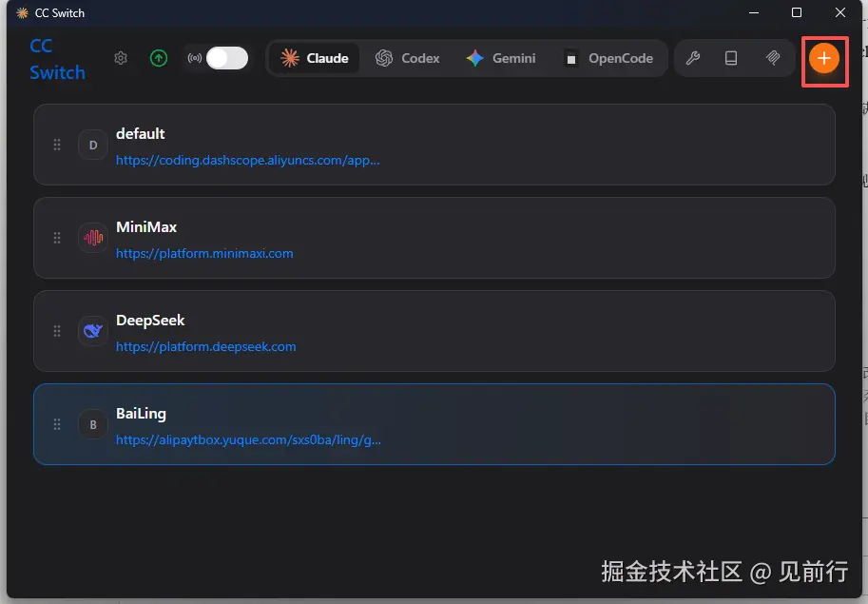Open the book prompts icon

[x=731, y=58]
